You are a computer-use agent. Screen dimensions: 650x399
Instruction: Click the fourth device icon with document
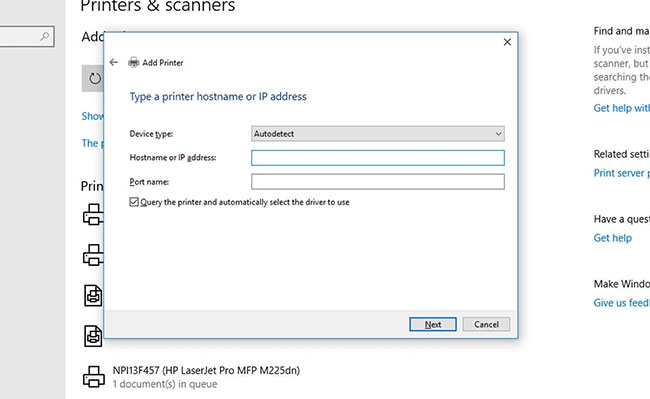[93, 336]
